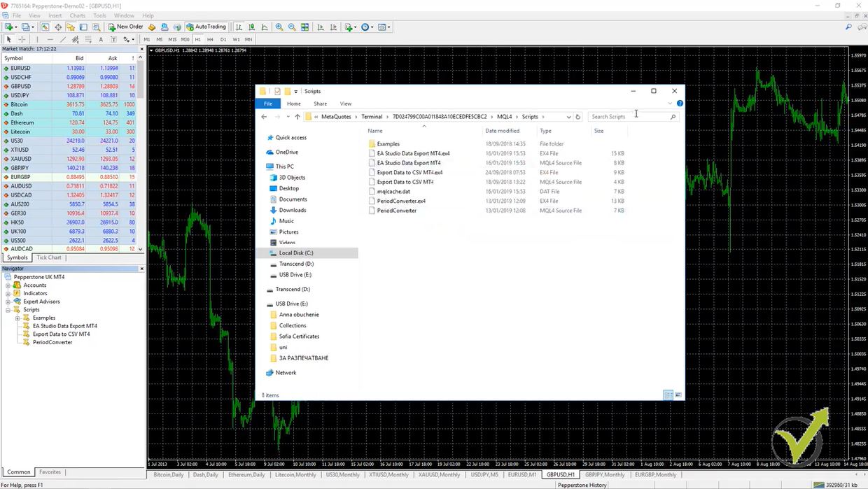
Task: Open the EA Studio Data Export MT4.ex4 file
Action: [x=414, y=153]
